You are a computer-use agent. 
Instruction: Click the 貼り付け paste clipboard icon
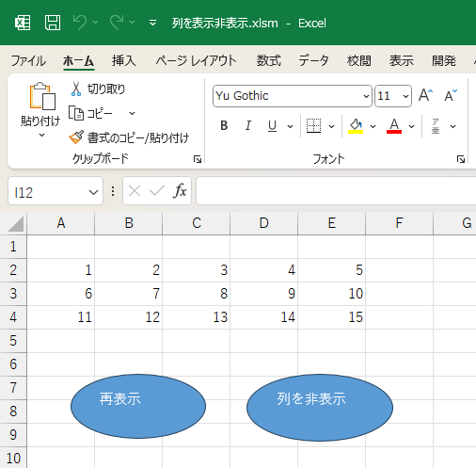point(42,97)
